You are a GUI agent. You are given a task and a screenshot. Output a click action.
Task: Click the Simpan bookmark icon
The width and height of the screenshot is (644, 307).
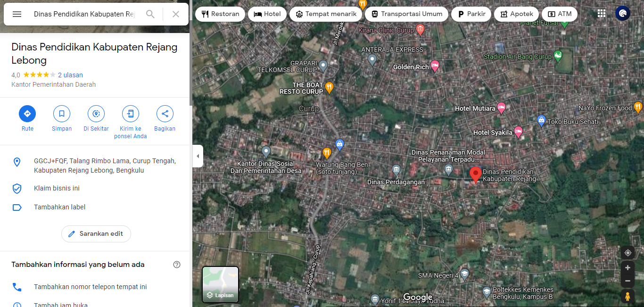pos(62,114)
